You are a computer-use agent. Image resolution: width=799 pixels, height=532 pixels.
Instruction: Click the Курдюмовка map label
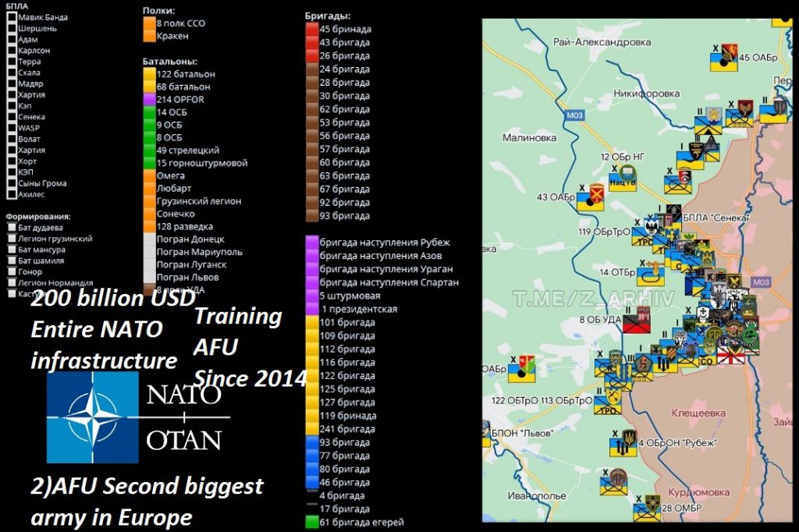pos(698,492)
